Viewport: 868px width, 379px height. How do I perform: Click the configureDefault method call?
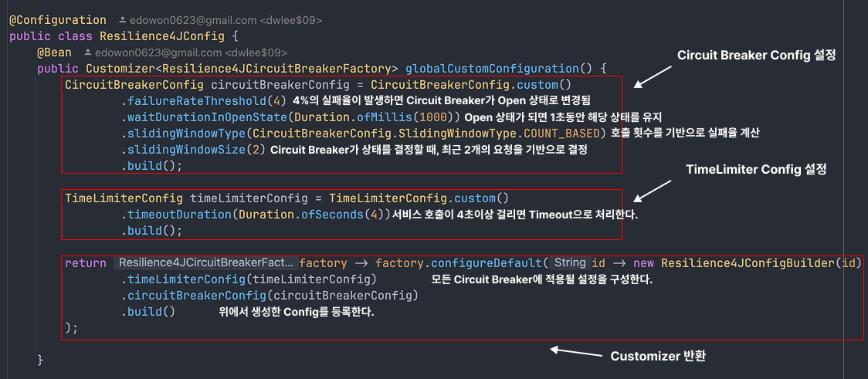pos(486,262)
